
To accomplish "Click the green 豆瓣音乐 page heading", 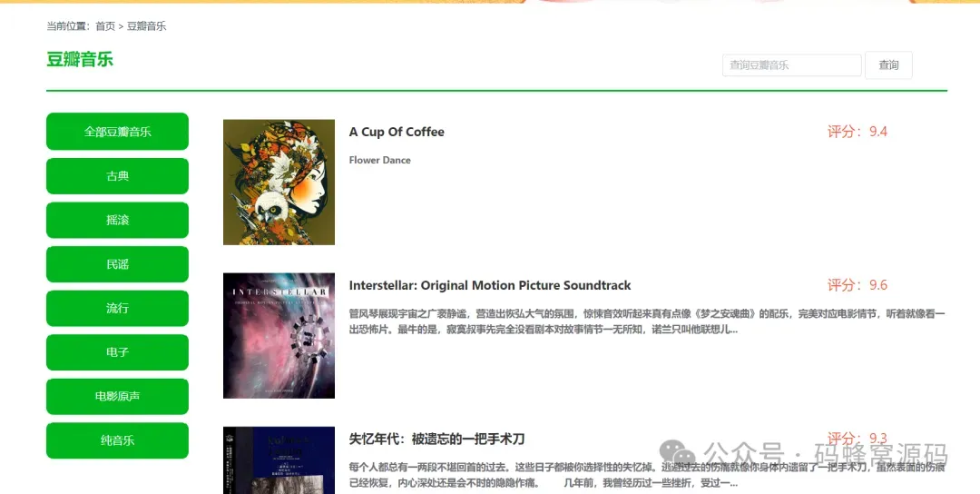I will (x=80, y=60).
